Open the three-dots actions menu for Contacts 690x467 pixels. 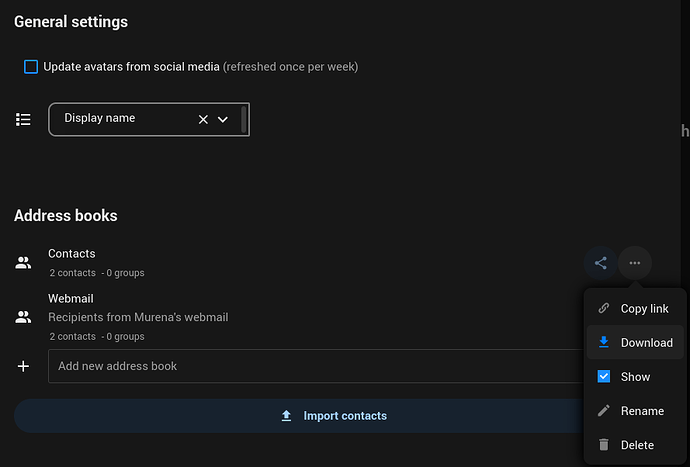635,263
